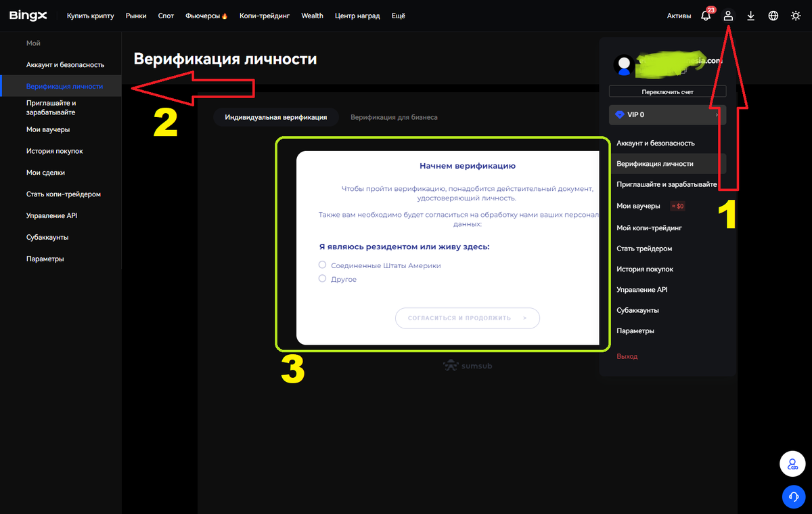Click the Мой heading in left sidebar
This screenshot has width=812, height=514.
(x=33, y=43)
